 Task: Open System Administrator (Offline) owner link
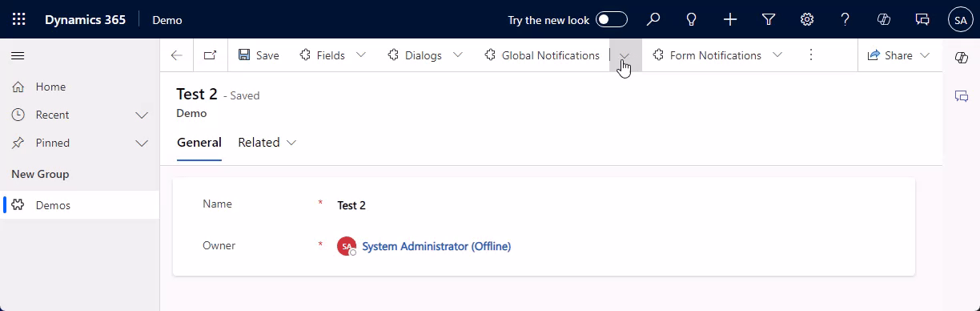tap(436, 246)
